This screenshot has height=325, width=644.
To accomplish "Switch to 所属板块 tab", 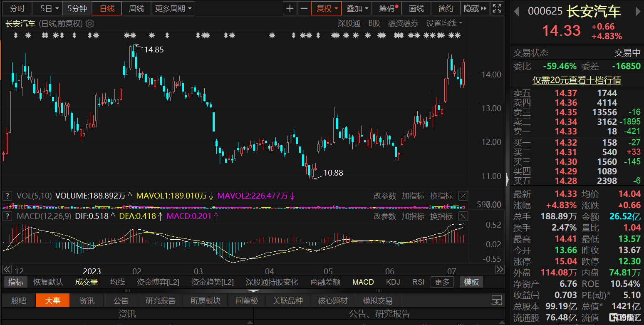I will 205,300.
